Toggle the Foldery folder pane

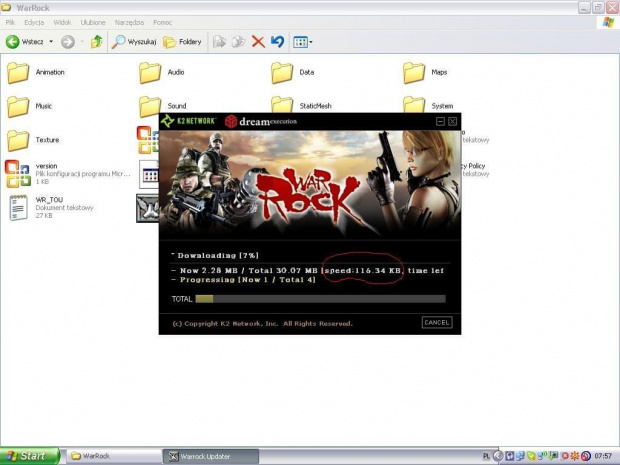pyautogui.click(x=183, y=42)
